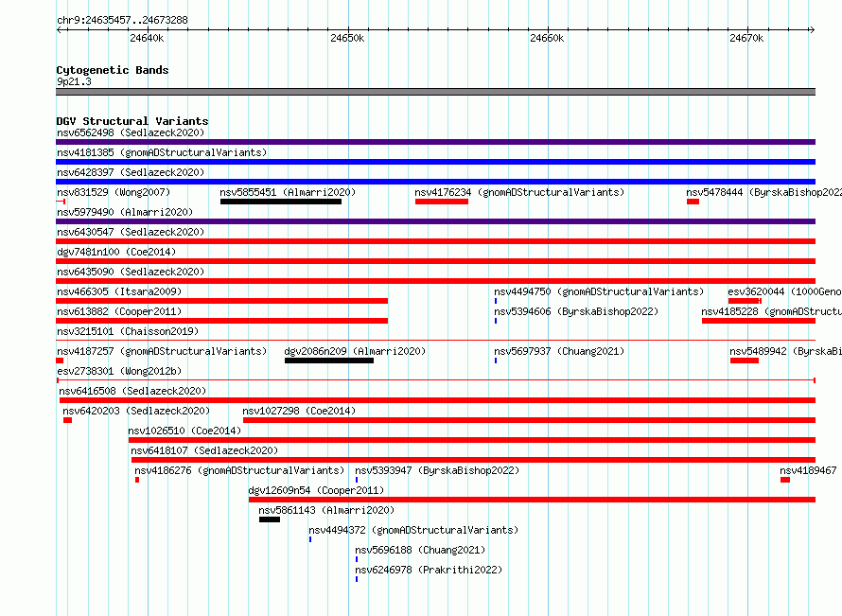Select the nsv4181385 blue variant bar

(x=435, y=162)
